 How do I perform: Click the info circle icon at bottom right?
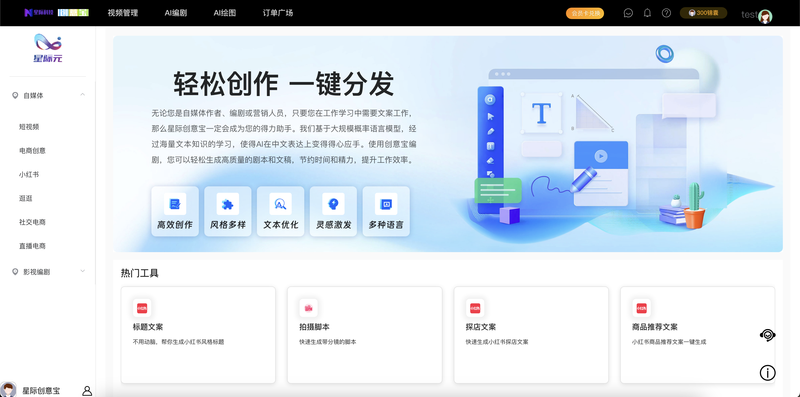(767, 373)
